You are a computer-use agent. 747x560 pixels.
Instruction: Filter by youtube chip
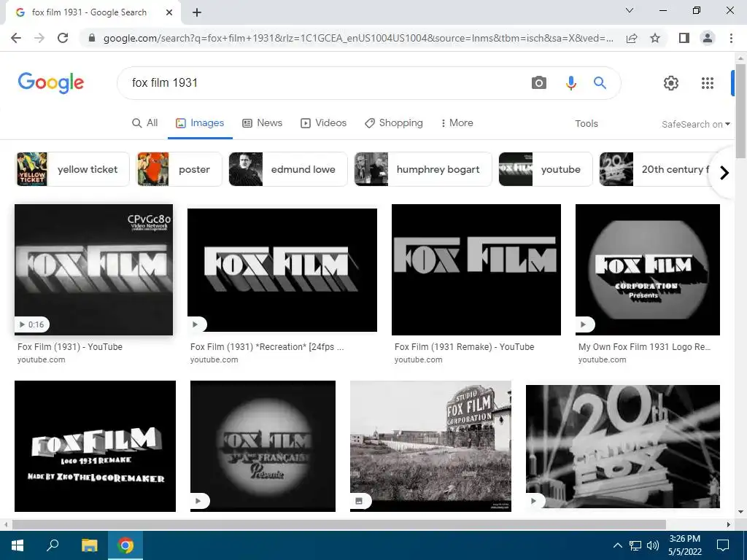click(546, 169)
